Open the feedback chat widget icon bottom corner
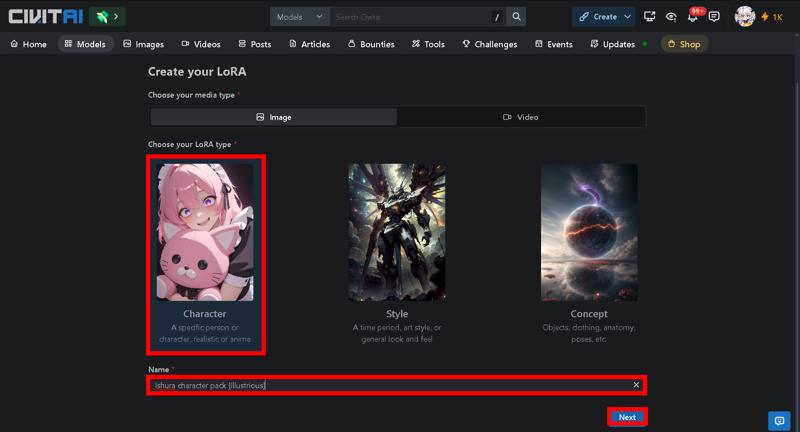The height and width of the screenshot is (432, 800). (x=779, y=421)
